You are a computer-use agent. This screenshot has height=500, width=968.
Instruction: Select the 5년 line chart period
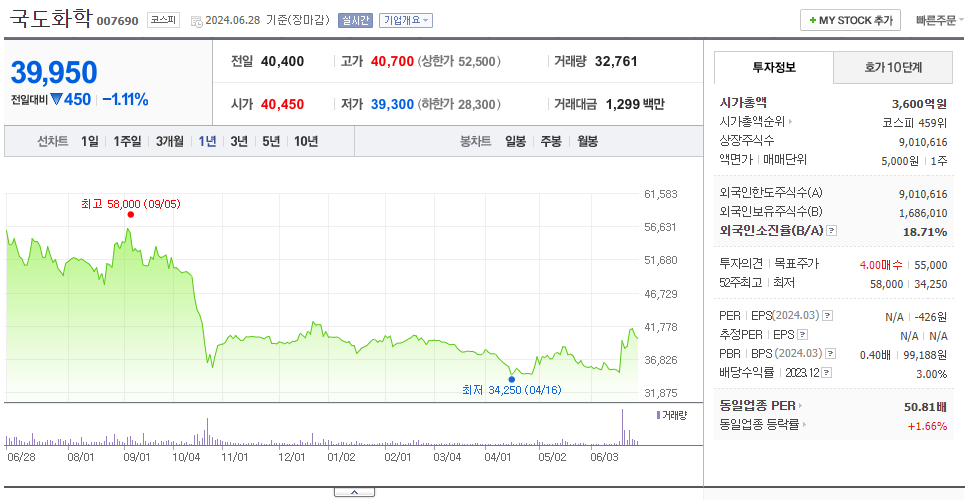271,141
